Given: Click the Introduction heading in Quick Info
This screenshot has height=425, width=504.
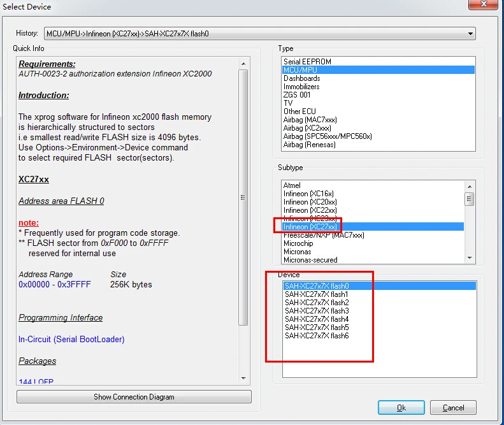Looking at the screenshot, I should click(x=44, y=95).
